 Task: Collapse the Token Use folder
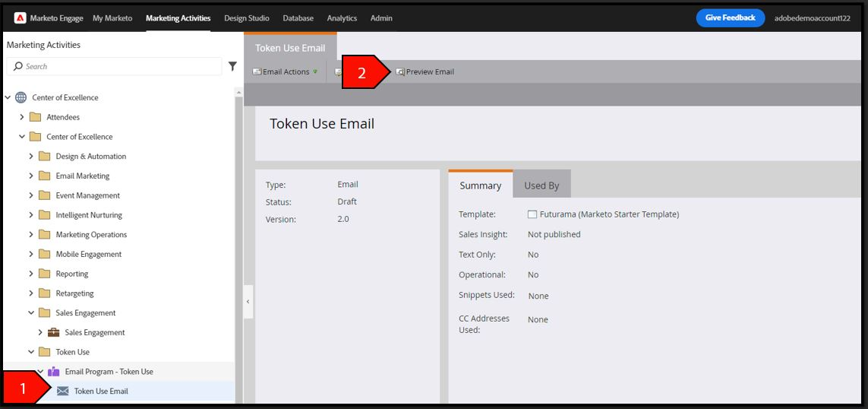32,352
